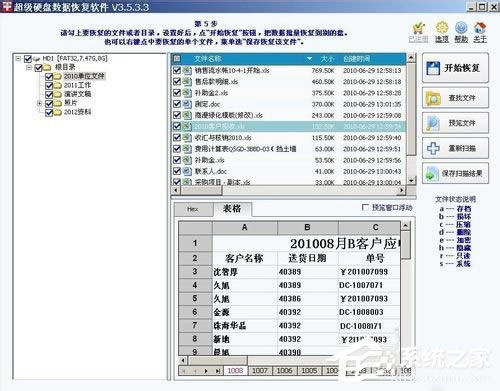Click the 已注册 shopping cart icon

pos(418,28)
